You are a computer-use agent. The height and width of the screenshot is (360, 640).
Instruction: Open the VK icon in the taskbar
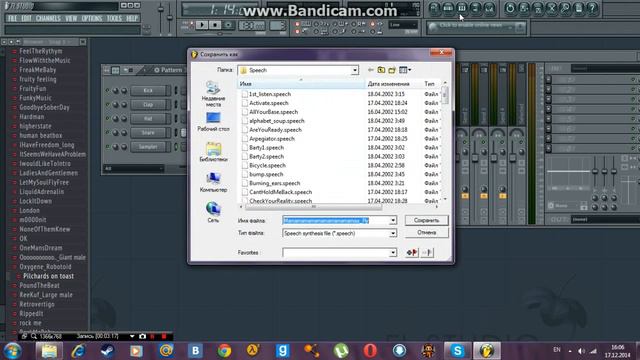coord(195,351)
